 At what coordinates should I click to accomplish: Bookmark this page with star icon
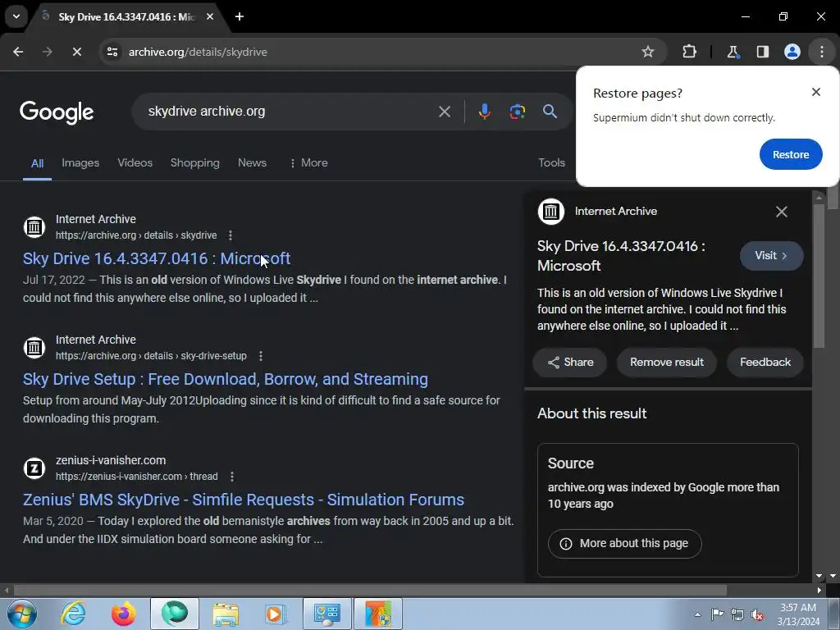[x=648, y=52]
